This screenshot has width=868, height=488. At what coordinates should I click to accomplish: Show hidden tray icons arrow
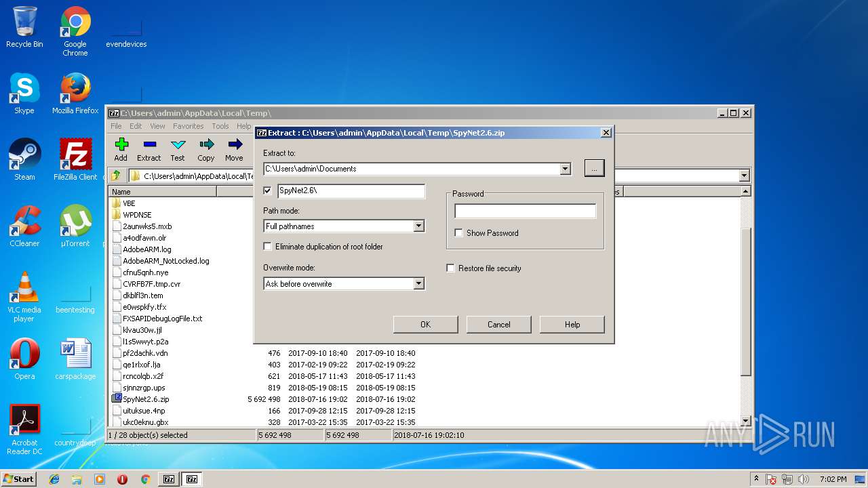click(756, 479)
